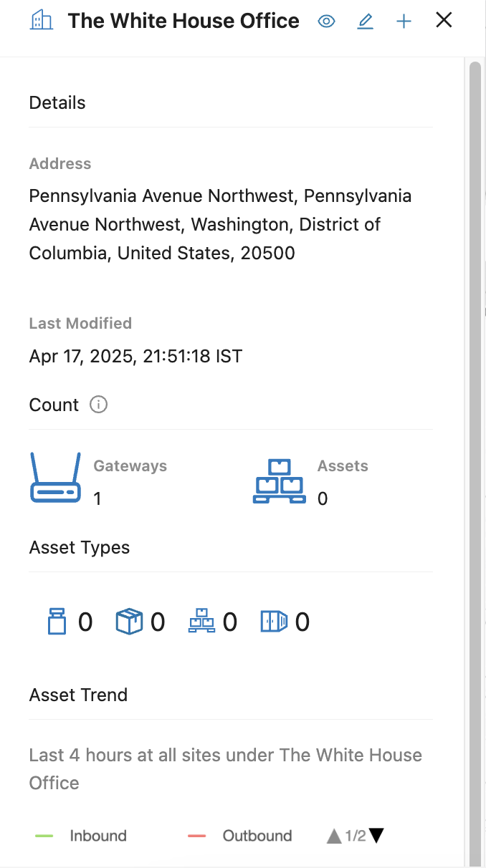The image size is (486, 868).
Task: Click the Details section heading
Action: [x=57, y=102]
